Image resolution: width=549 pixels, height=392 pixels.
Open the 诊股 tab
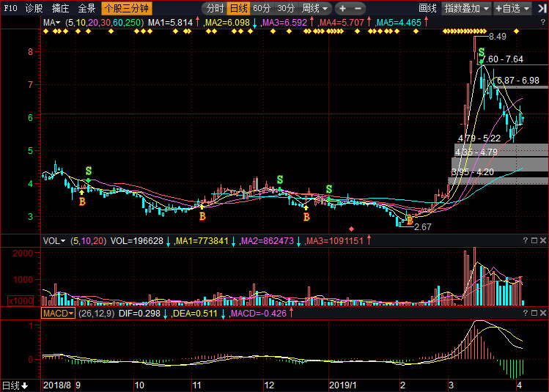[x=34, y=9]
